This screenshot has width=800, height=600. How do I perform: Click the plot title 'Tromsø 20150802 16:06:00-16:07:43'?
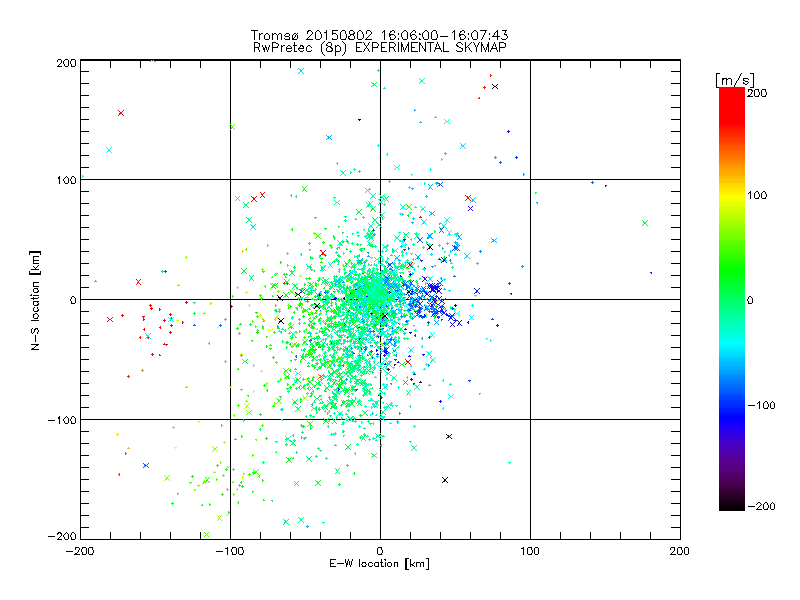point(380,35)
